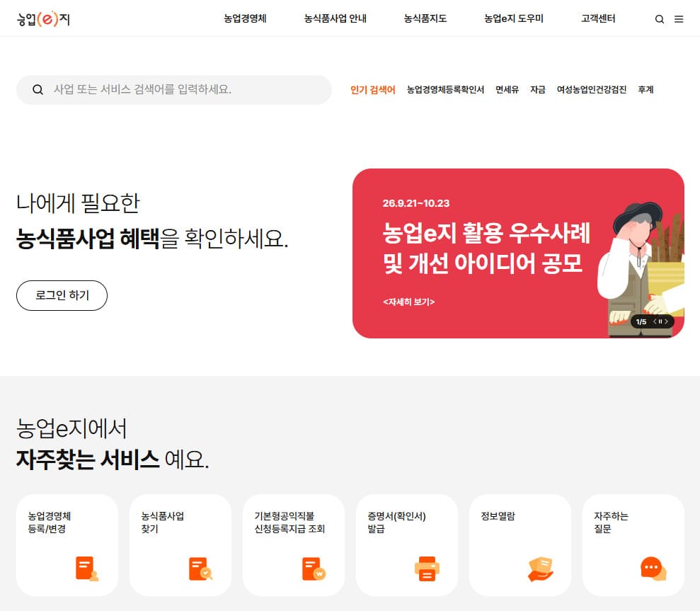
Task: Click the 농식품사업 찾기 search document icon
Action: pyautogui.click(x=200, y=569)
